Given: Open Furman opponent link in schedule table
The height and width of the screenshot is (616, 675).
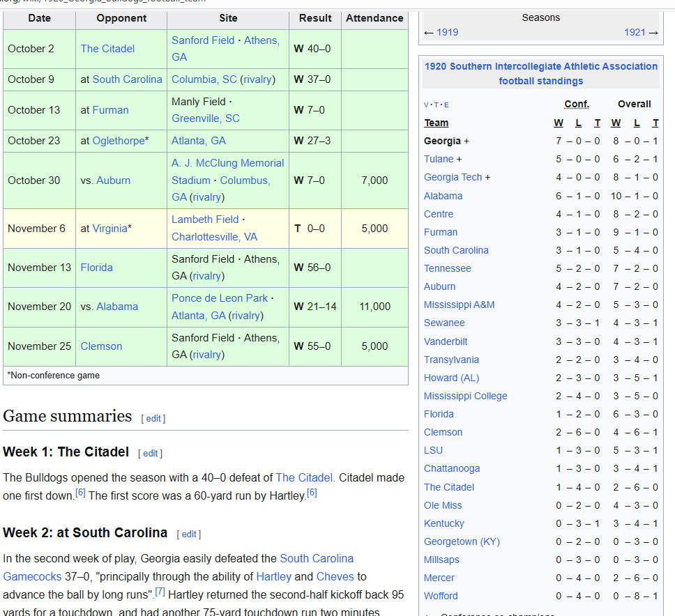Looking at the screenshot, I should (111, 110).
